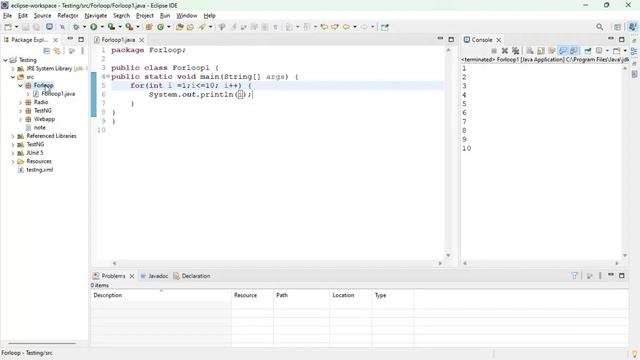The width and height of the screenshot is (640, 360).
Task: Open the Run button dropdown arrow
Action: (102, 27)
